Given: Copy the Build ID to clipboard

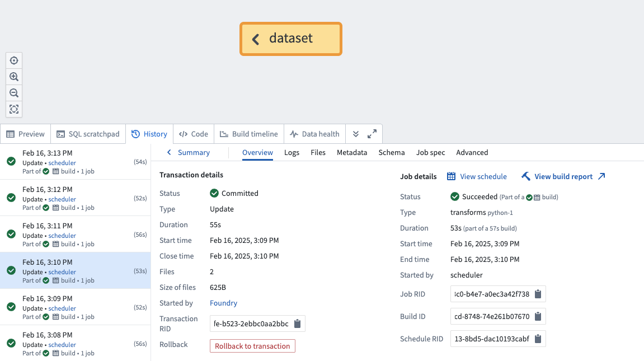Looking at the screenshot, I should point(538,316).
